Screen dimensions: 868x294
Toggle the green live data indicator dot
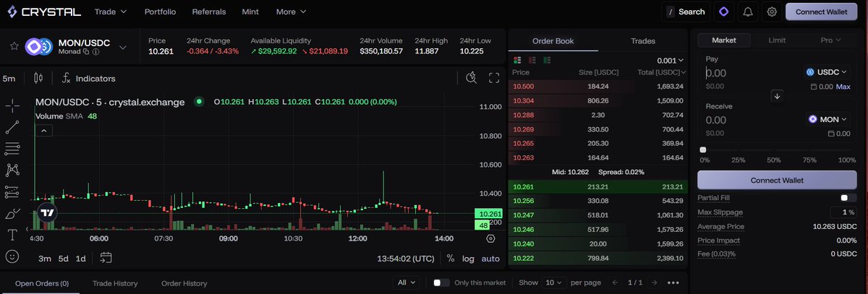[199, 102]
